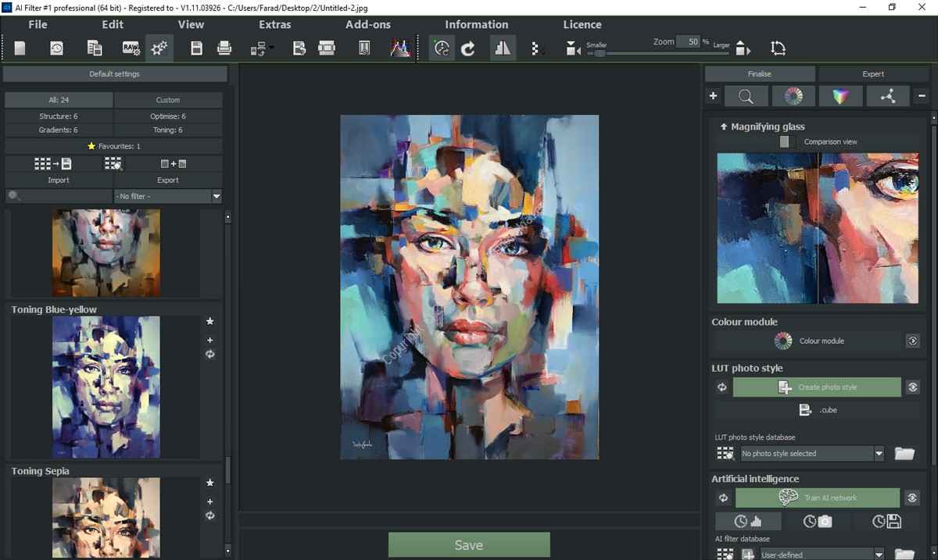Click the green Save button
Screen dimensions: 938x560
tap(469, 544)
